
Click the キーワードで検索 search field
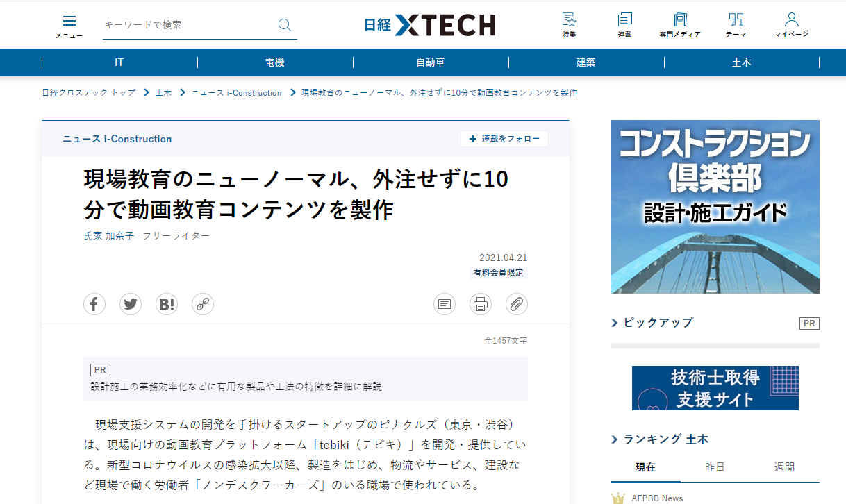click(x=188, y=25)
